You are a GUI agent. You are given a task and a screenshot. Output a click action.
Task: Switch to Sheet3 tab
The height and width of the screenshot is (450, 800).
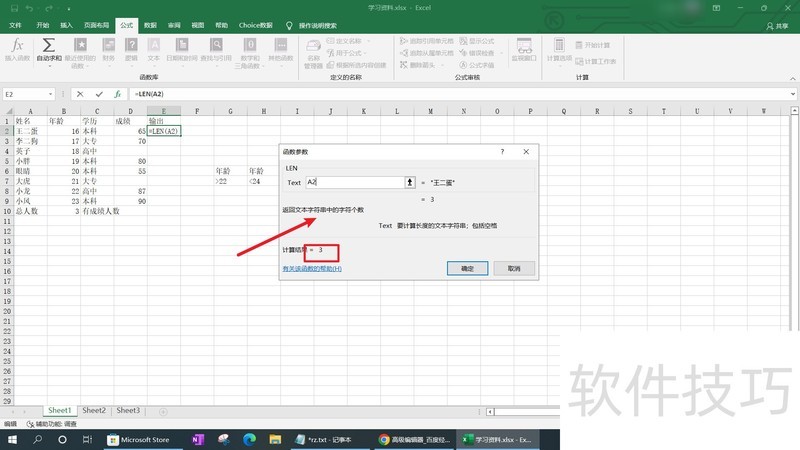[x=128, y=410]
